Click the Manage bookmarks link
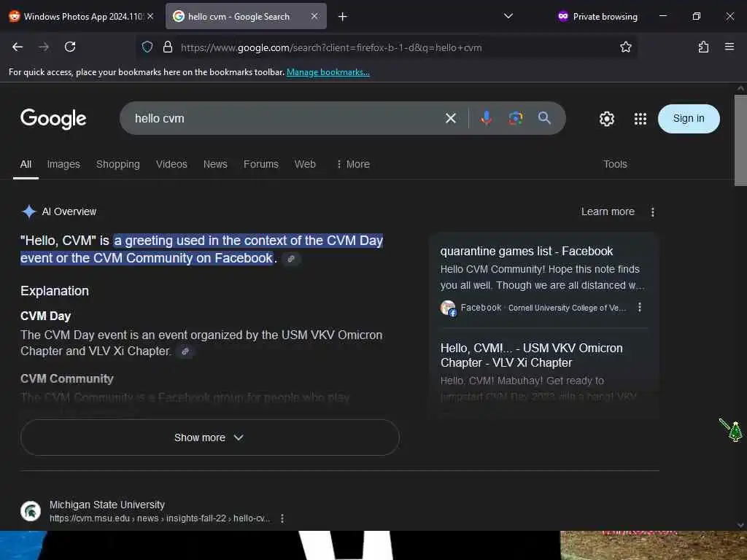The height and width of the screenshot is (560, 747). click(x=328, y=72)
